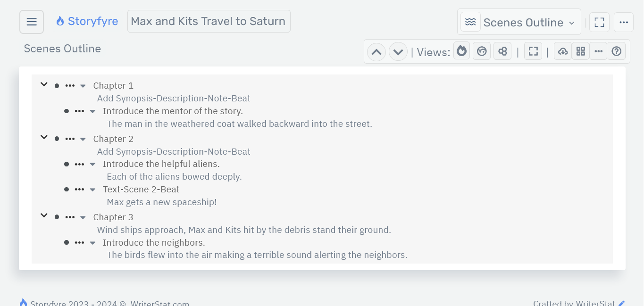Click the down arrow button in toolbar
The image size is (644, 306).
[x=398, y=52]
